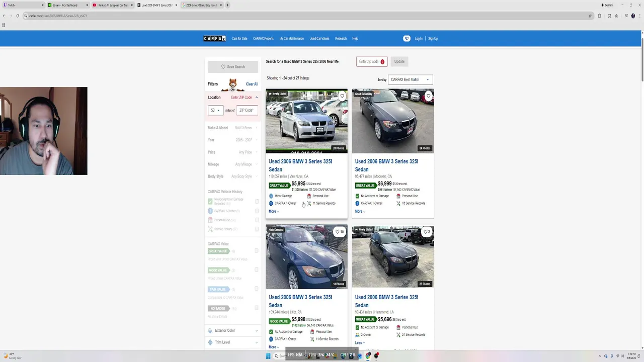Screen dimensions: 644x362
Task: Open the Sort by CARFAX Best Match dropdown
Action: 410,79
